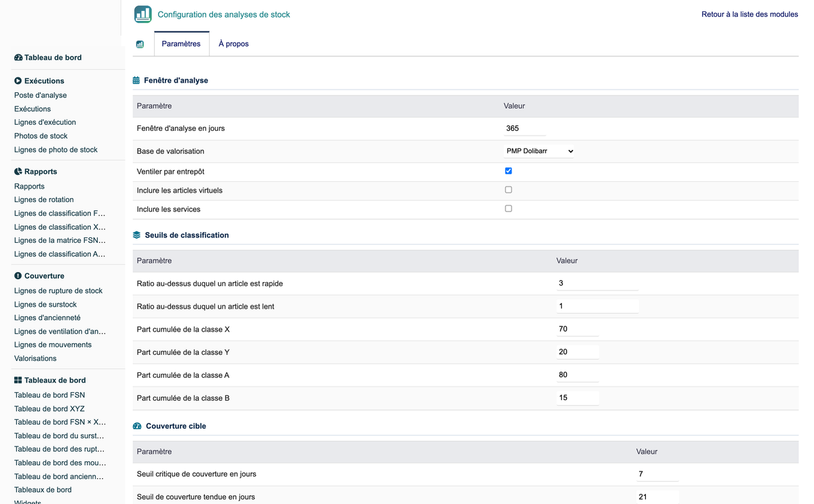Click Part cumulée classe A field
Screen dimensions: 814x504
tap(578, 375)
